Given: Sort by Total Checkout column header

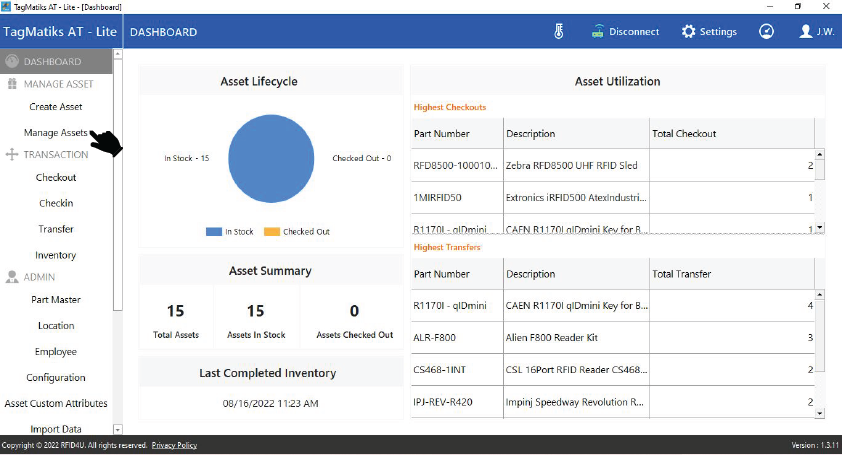Looking at the screenshot, I should [684, 133].
